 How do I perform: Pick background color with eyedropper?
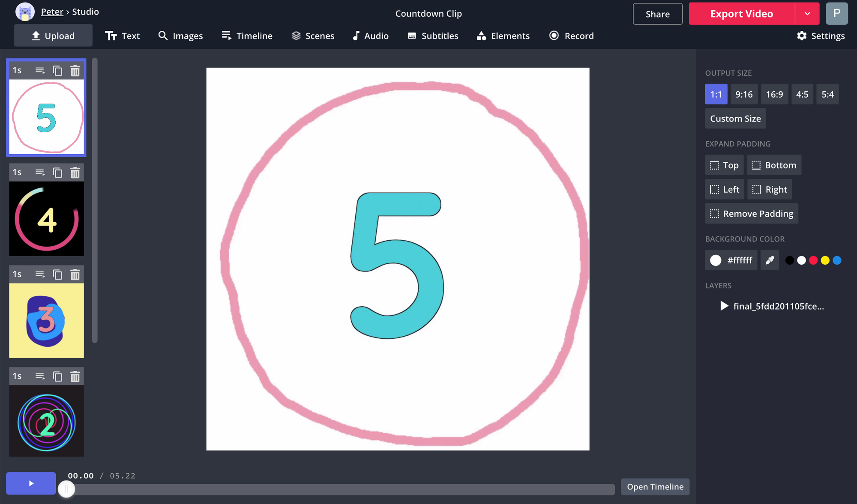click(770, 260)
